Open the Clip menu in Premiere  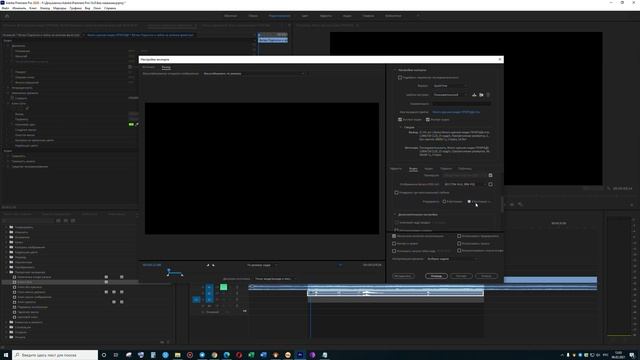[33, 8]
